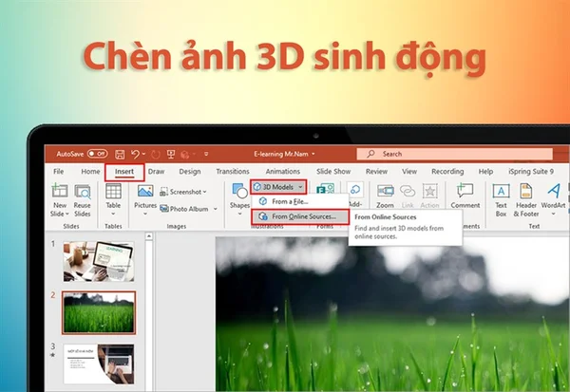Toggle the AutoSave switch
The width and height of the screenshot is (570, 392).
point(98,154)
